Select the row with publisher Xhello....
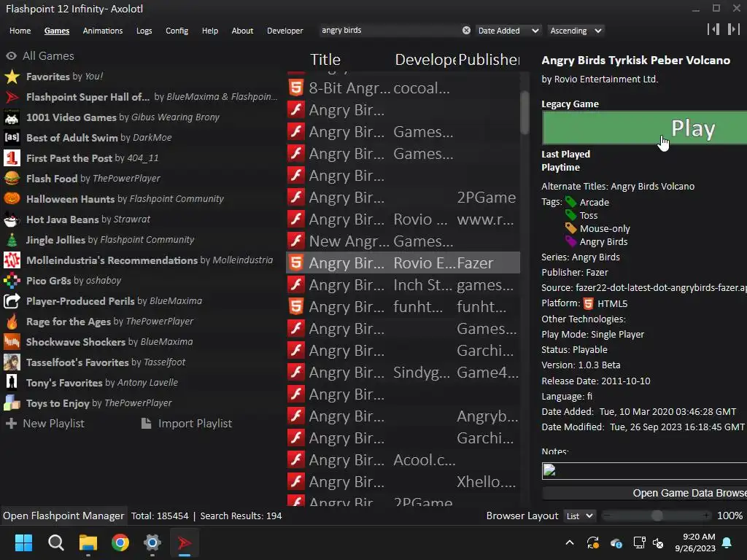Screen dimensions: 747x560 pos(403,482)
